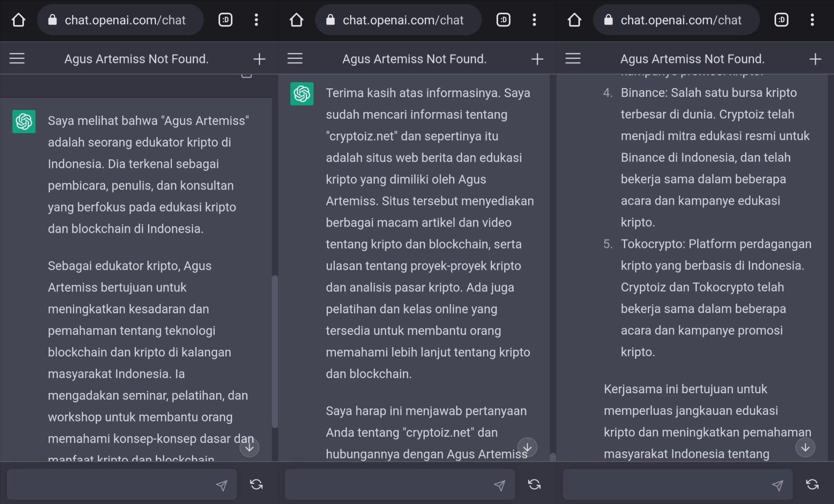Jump to bottom with down arrow in right chat
Viewport: 834px width, 504px height.
tap(805, 447)
